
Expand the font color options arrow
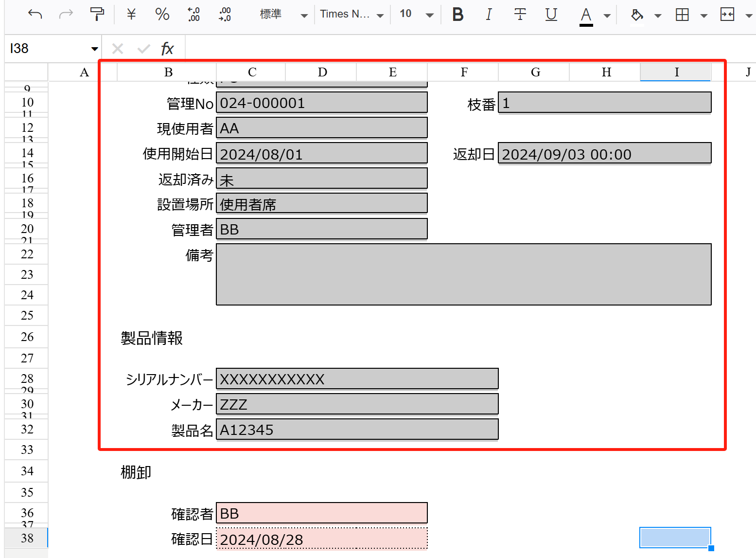(x=607, y=16)
